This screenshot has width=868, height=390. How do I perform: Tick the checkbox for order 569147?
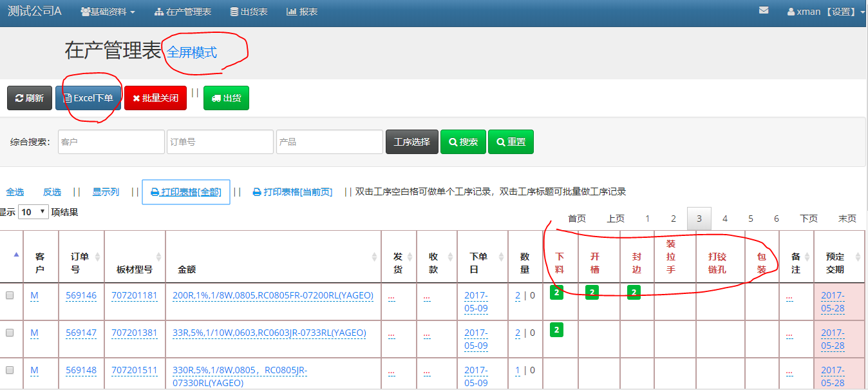[x=10, y=333]
